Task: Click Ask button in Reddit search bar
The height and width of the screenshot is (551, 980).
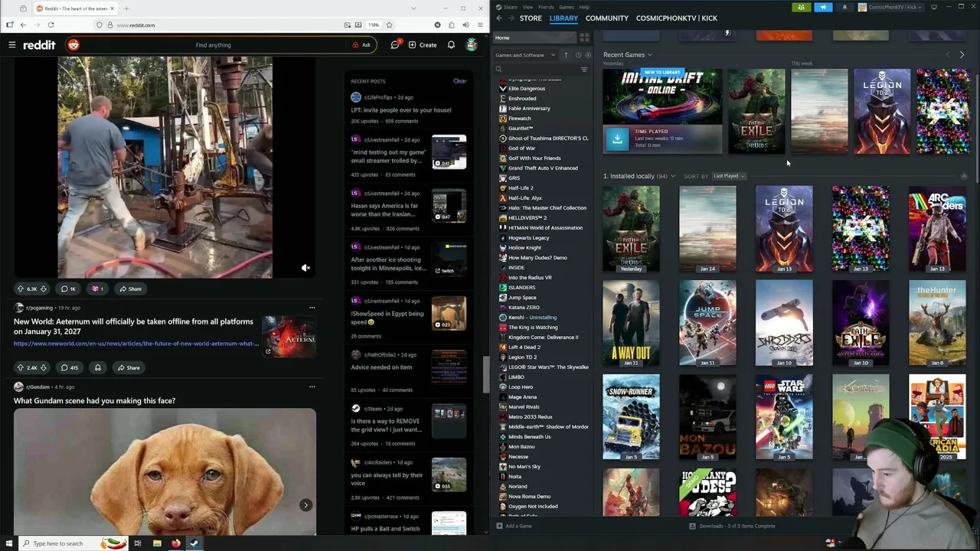Action: pyautogui.click(x=361, y=45)
